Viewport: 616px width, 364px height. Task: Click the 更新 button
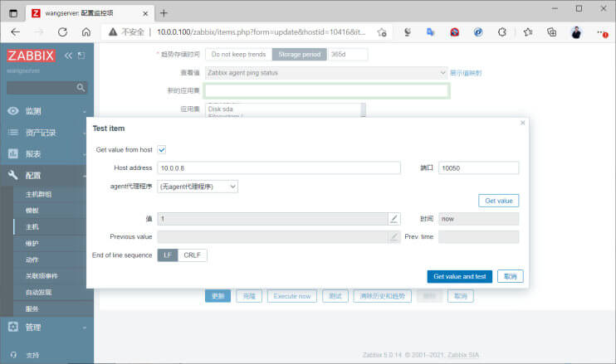coord(218,296)
